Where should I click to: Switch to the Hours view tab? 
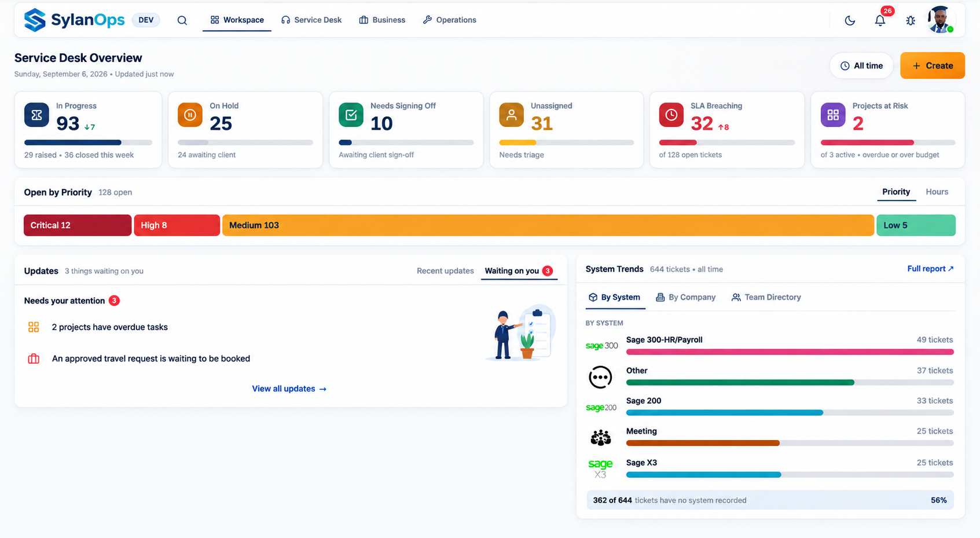[937, 192]
